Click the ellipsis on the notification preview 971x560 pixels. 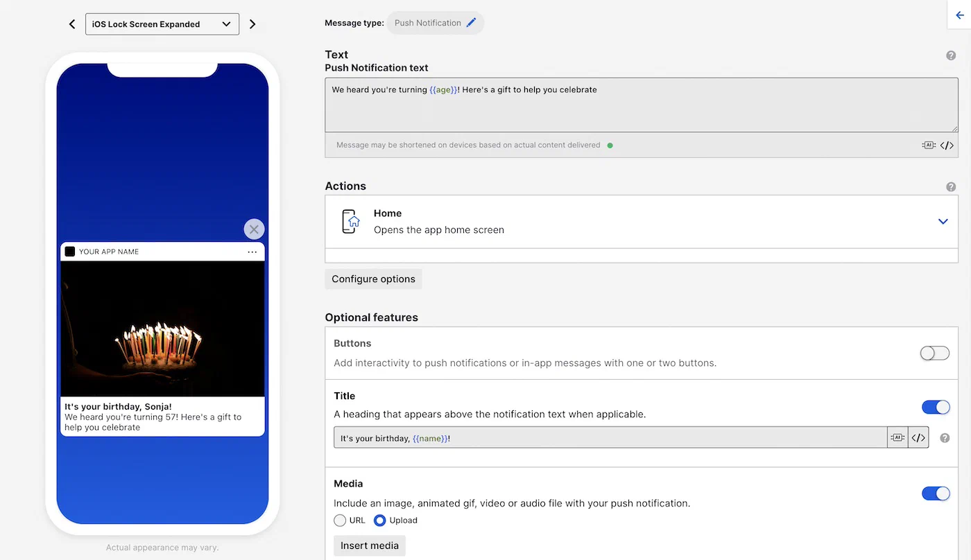tap(252, 252)
